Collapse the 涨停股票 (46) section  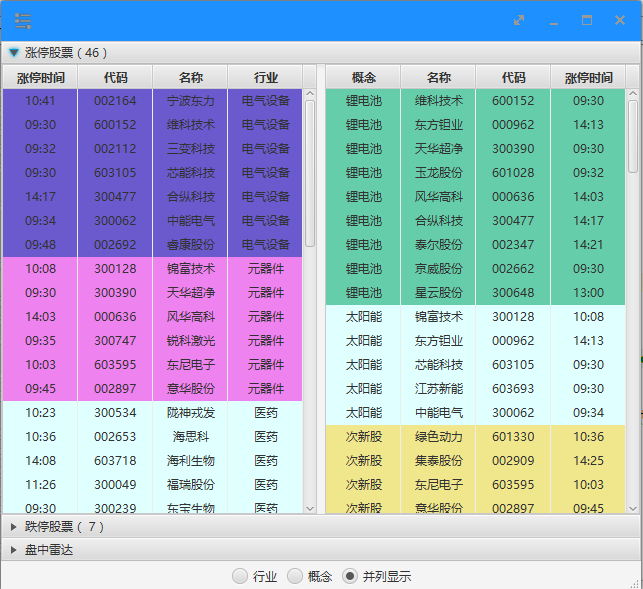(14, 53)
